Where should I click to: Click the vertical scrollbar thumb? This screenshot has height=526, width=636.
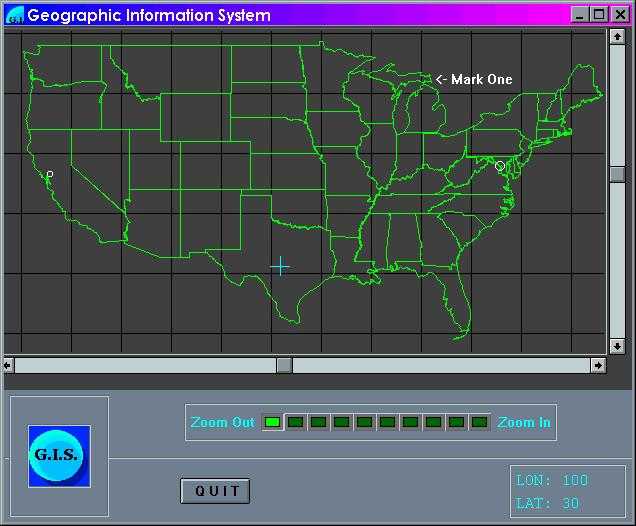(617, 173)
